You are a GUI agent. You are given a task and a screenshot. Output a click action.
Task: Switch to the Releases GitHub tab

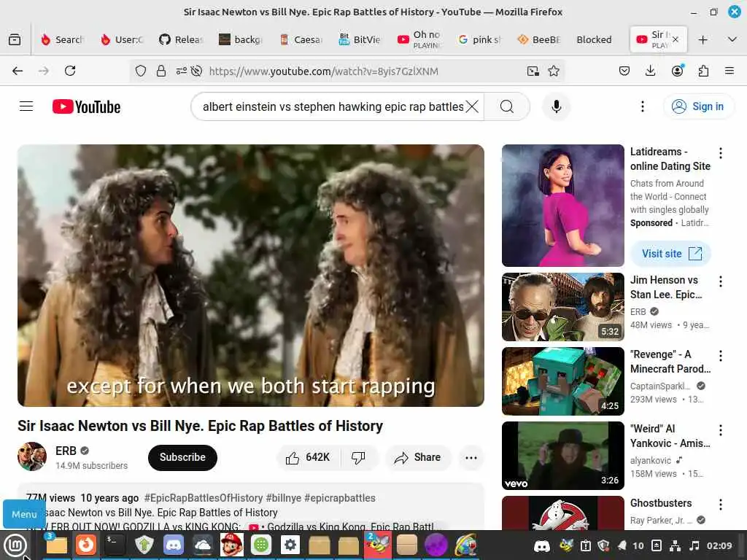[x=181, y=39]
